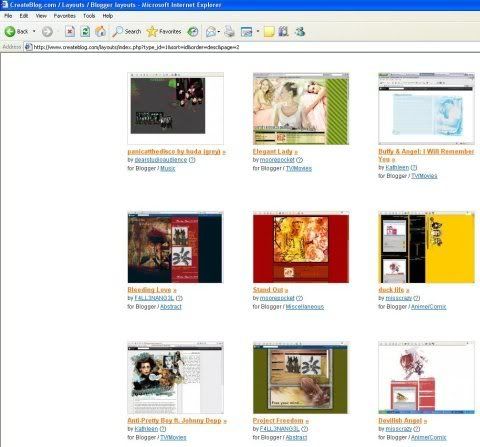Viewport: 480px width, 447px height.
Task: Open author link under Stand Out
Action: tap(277, 298)
